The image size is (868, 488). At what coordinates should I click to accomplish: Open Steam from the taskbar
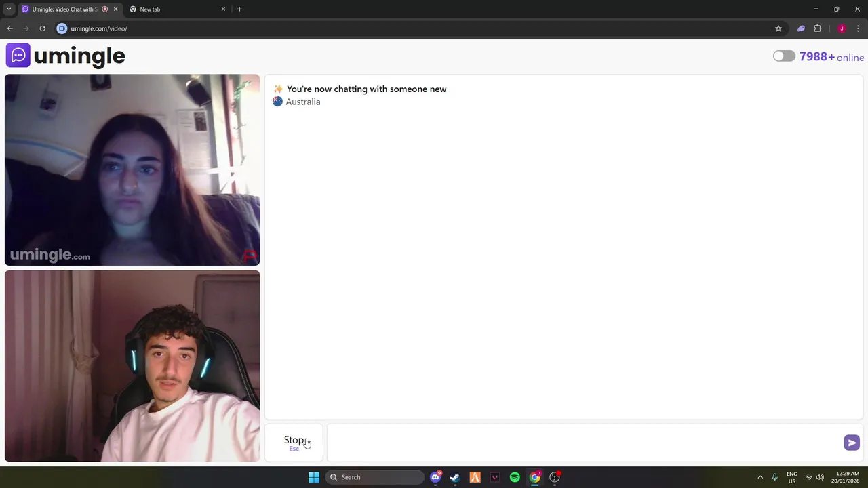[x=455, y=477]
